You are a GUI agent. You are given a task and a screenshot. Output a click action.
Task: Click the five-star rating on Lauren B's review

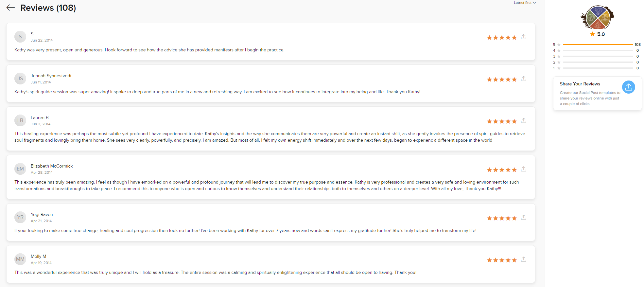502,121
